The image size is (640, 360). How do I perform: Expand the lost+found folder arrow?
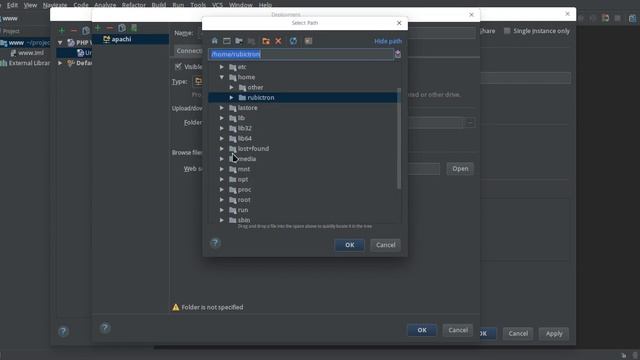tap(222, 149)
